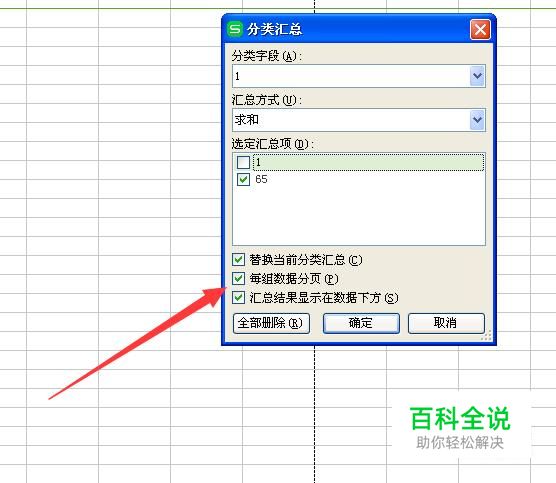Viewport: 556px width, 483px height.
Task: Open the 分类字段 dropdown arrow
Action: coord(477,76)
